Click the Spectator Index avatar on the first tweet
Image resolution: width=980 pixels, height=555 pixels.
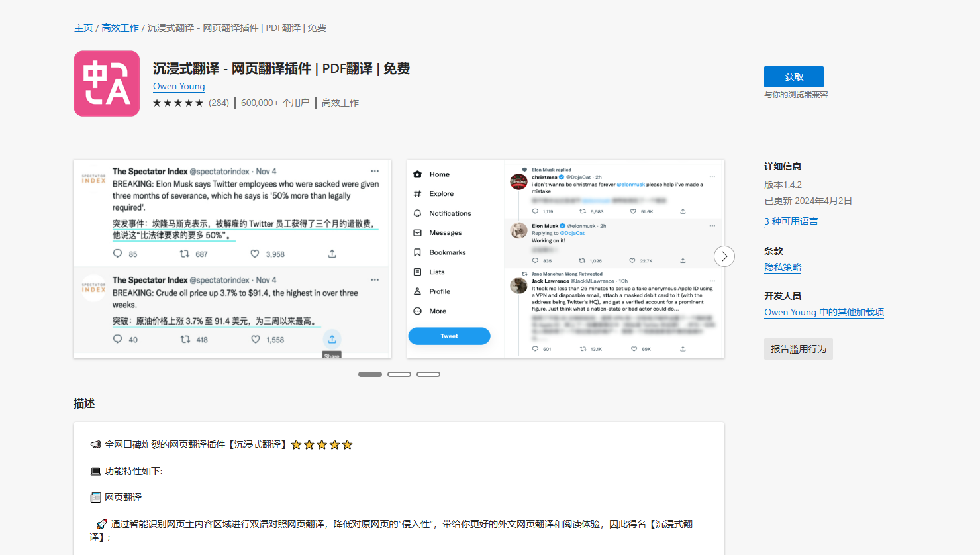pyautogui.click(x=93, y=179)
